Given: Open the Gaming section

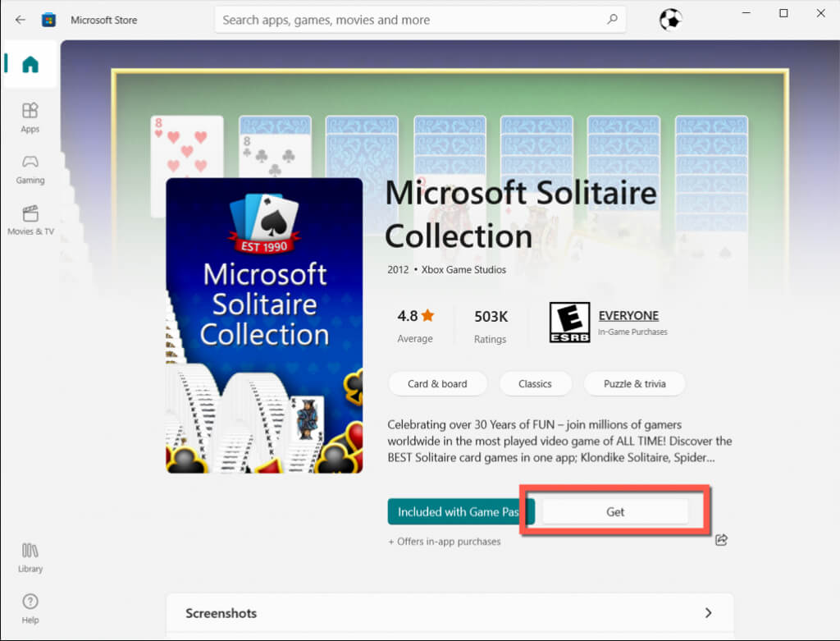Looking at the screenshot, I should pyautogui.click(x=30, y=169).
